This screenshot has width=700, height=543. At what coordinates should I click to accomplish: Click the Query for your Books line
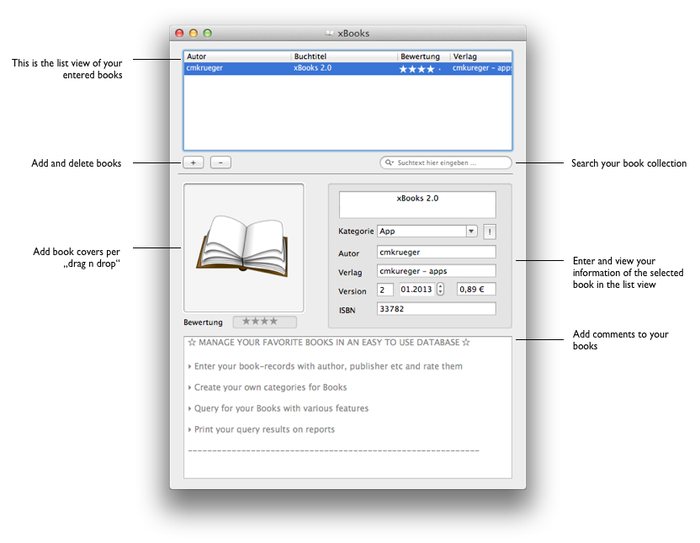278,408
